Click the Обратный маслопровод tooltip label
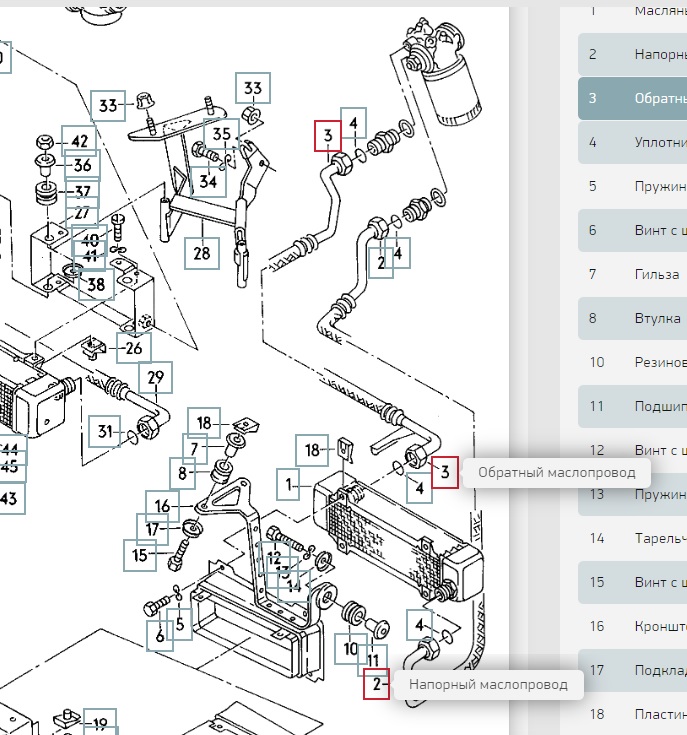Screen dimensions: 687x735 [556, 471]
